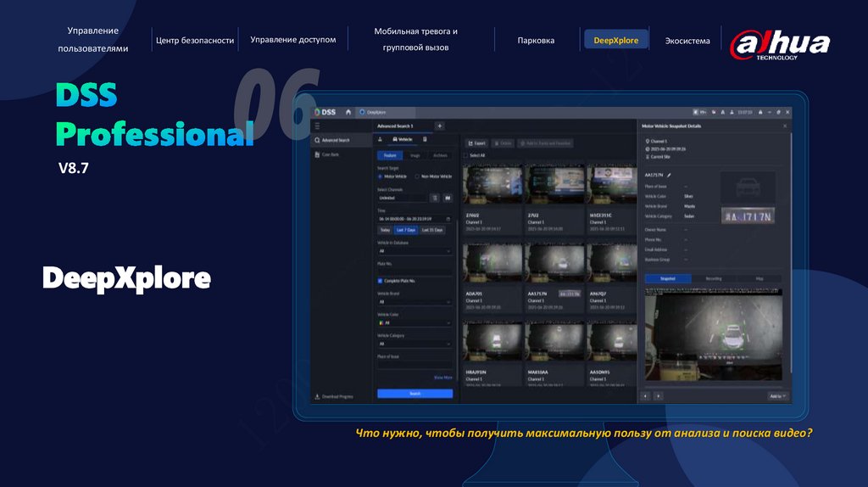The image size is (868, 487).
Task: Collapse the sidebar with hamburger menu icon
Action: [317, 126]
